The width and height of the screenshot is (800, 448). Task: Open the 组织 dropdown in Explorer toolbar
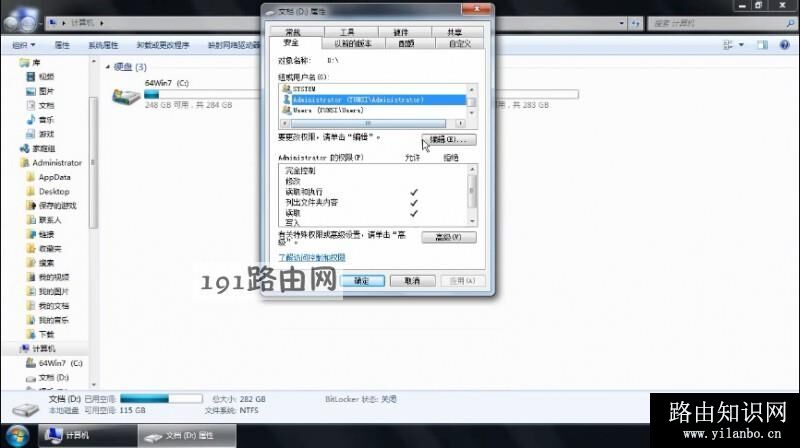coord(23,45)
